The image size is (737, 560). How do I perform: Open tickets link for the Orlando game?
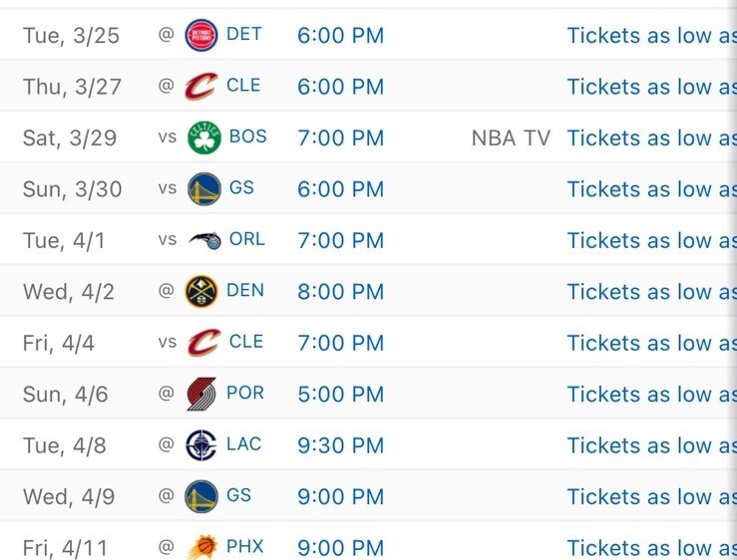click(x=651, y=240)
